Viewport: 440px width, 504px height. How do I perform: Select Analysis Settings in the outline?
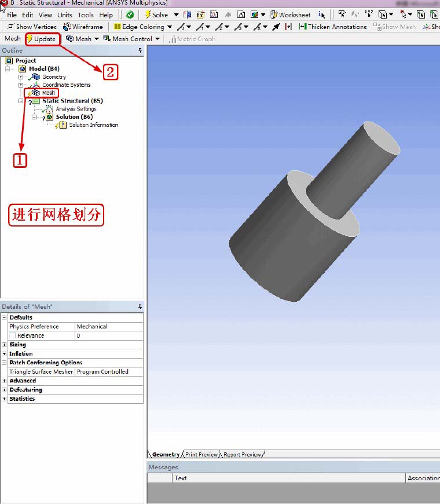(76, 109)
